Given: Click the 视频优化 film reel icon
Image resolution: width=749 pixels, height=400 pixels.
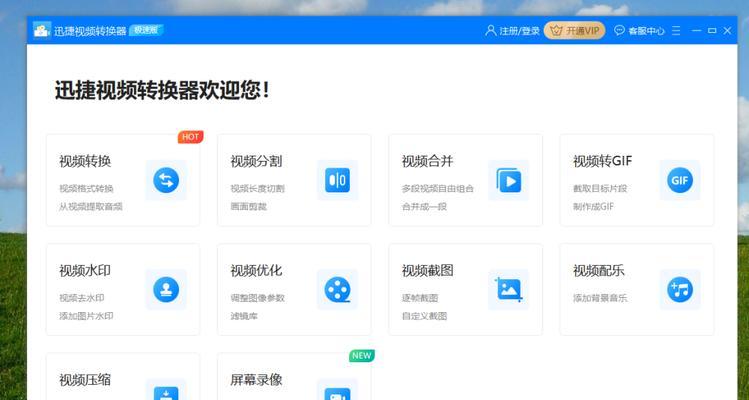Looking at the screenshot, I should (337, 290).
